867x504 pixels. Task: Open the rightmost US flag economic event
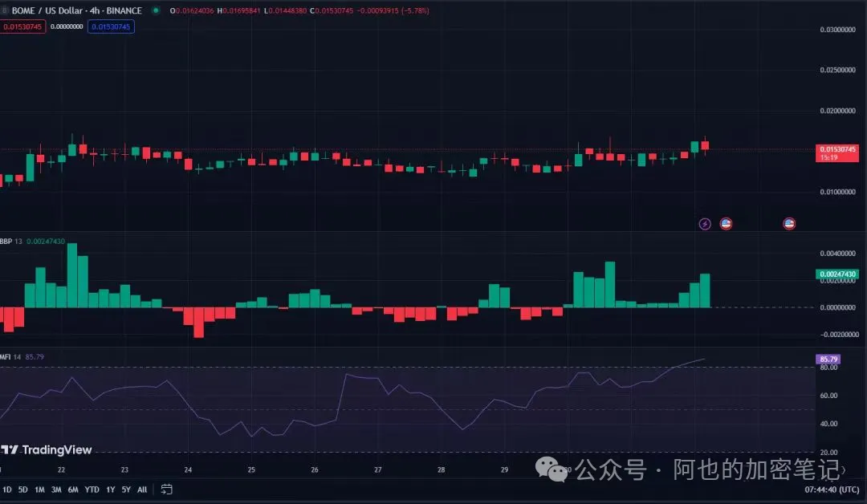788,224
